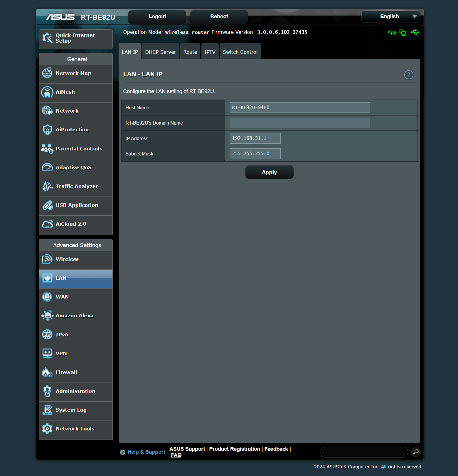
Task: Open Quick Internet Setup wizard icon
Action: tap(47, 38)
